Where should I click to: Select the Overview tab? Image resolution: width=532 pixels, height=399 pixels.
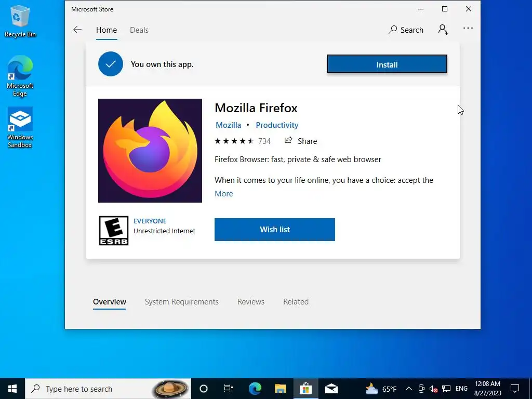110,302
